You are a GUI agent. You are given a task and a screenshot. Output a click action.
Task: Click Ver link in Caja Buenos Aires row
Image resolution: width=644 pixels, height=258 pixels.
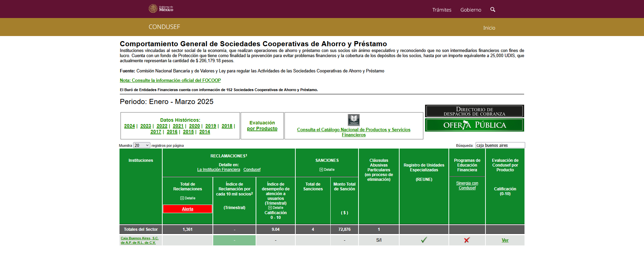click(x=505, y=240)
